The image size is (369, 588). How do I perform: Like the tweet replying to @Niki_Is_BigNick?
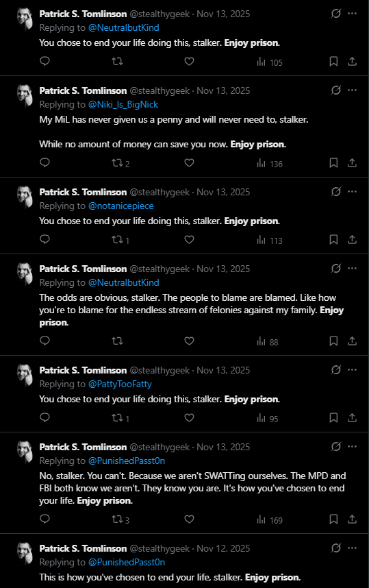pyautogui.click(x=189, y=162)
